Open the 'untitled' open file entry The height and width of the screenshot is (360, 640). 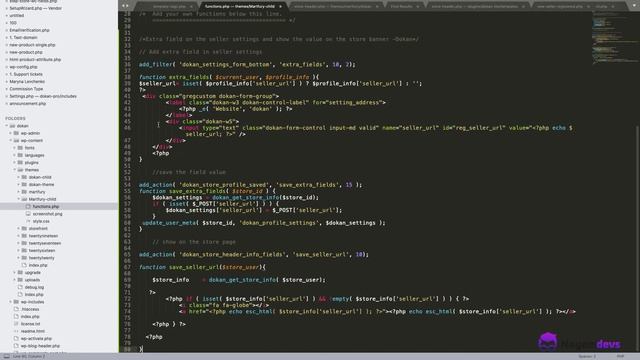click(x=17, y=16)
